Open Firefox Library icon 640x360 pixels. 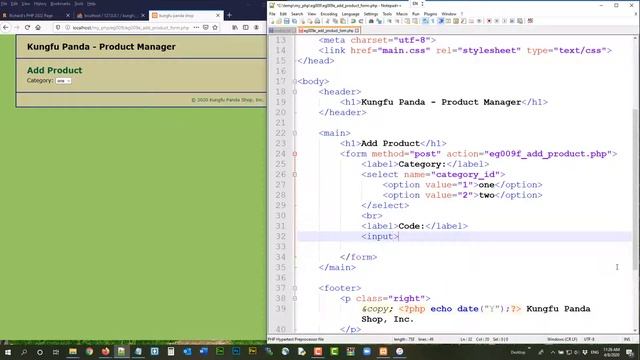tap(235, 27)
